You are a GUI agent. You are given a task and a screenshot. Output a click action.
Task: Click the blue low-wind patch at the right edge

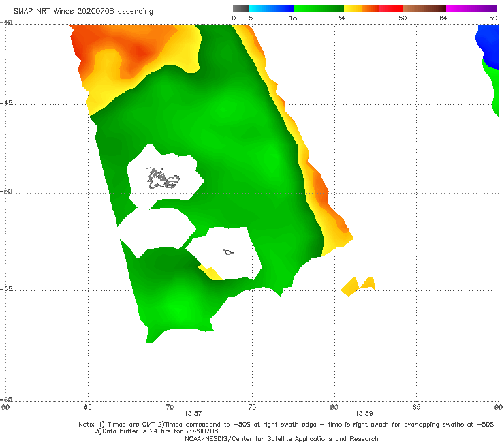coord(488,46)
